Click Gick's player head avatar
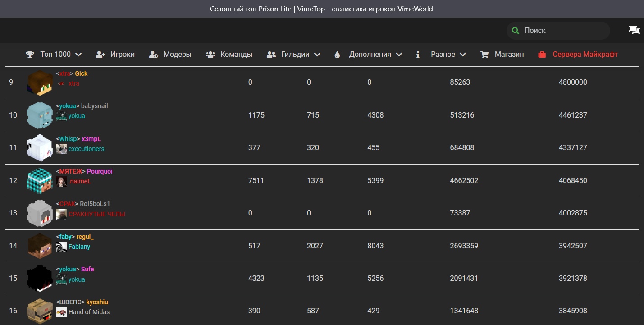Image resolution: width=644 pixels, height=325 pixels. (40, 82)
